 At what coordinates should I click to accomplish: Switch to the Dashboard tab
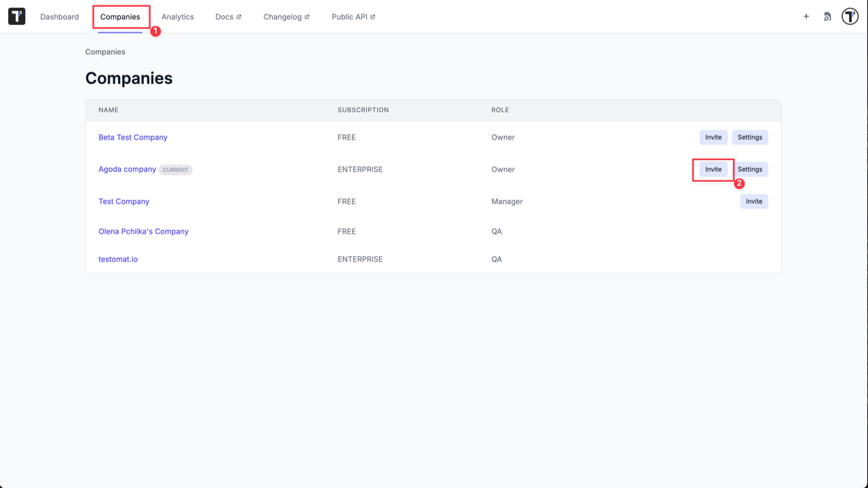pyautogui.click(x=59, y=16)
